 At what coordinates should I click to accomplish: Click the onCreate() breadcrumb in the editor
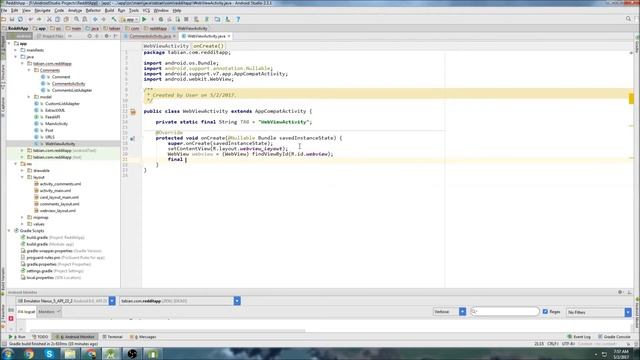click(x=208, y=46)
